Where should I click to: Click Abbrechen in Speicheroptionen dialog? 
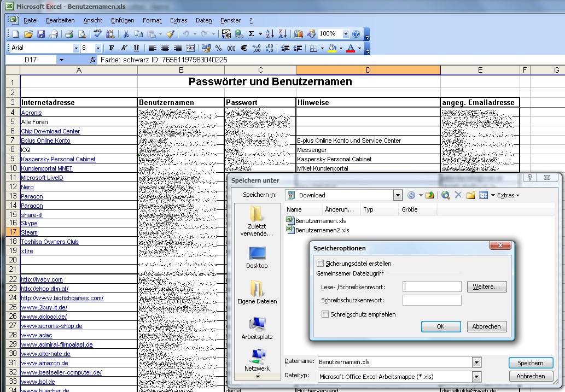click(x=486, y=326)
